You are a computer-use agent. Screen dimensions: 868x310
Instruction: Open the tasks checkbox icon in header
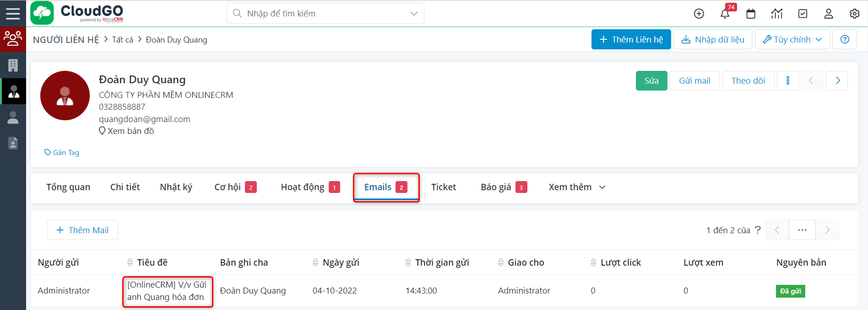pos(803,14)
